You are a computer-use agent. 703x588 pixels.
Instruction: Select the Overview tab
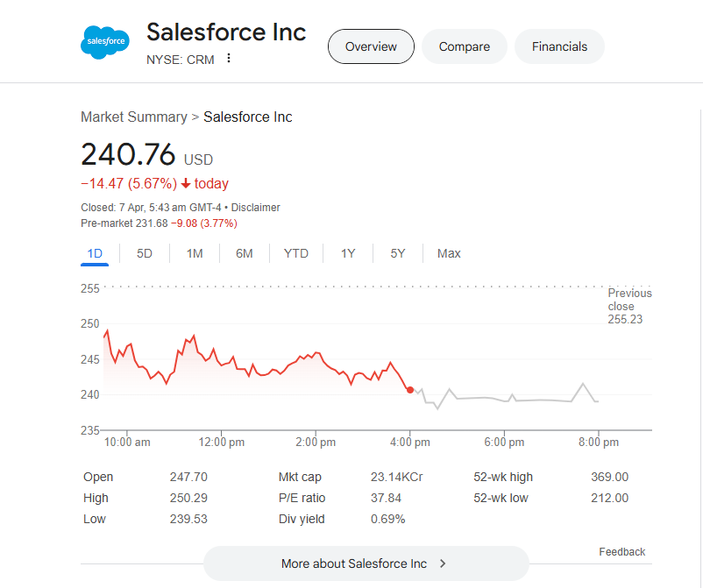point(371,46)
